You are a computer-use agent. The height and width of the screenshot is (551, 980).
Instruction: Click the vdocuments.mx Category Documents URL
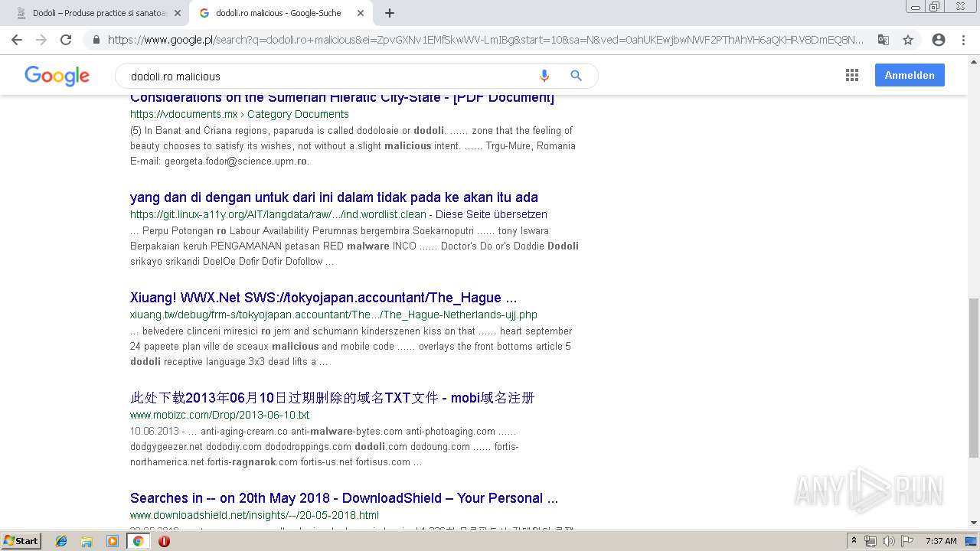coord(240,114)
